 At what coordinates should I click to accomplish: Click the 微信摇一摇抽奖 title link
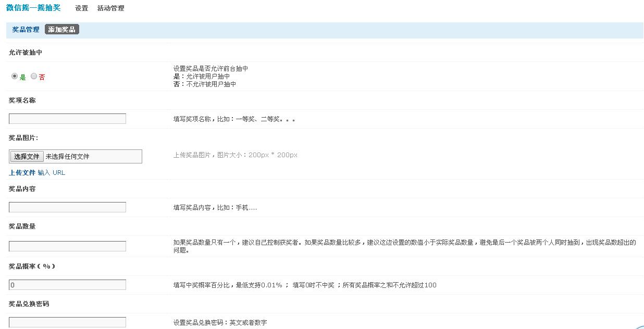tap(33, 8)
